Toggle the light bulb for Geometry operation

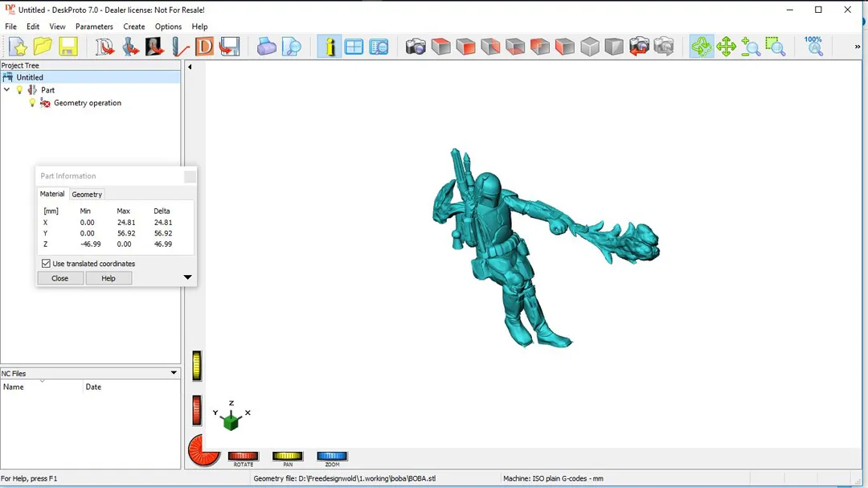32,103
